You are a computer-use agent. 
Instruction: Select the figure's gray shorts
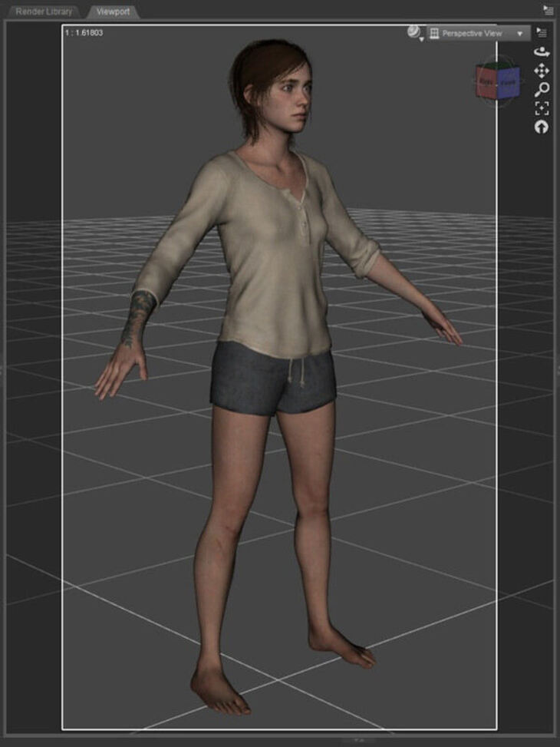click(x=272, y=378)
